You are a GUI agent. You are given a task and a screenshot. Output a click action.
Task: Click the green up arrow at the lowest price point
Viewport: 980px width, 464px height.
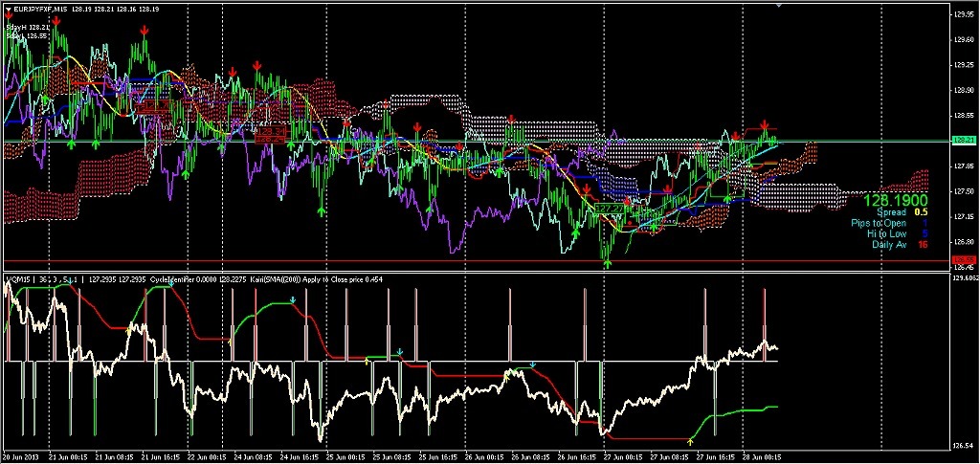tap(607, 262)
